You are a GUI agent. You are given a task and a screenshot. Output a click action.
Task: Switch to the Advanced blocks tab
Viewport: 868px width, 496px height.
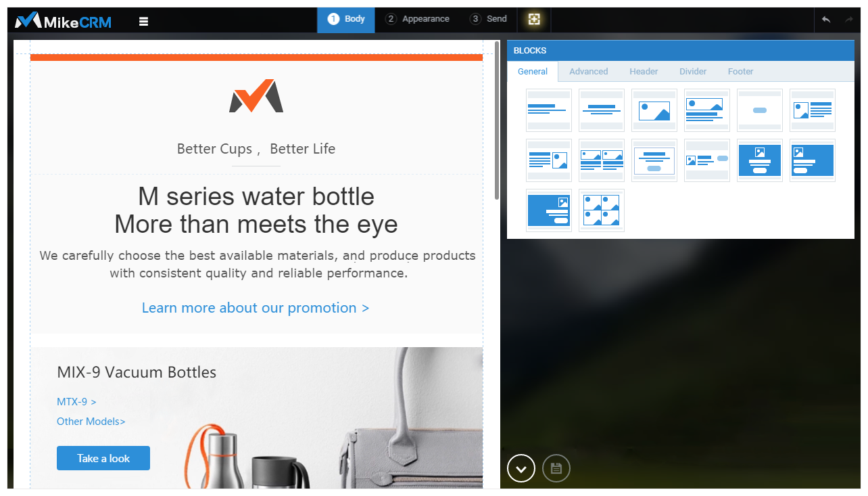[588, 71]
